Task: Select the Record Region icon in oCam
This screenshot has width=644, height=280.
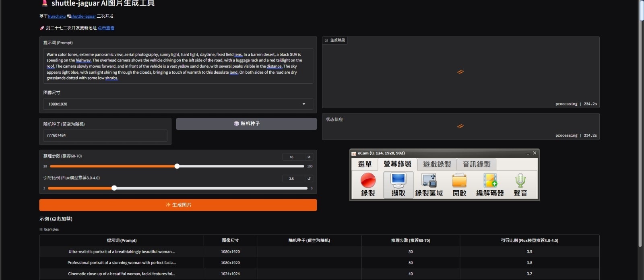Action: [429, 181]
